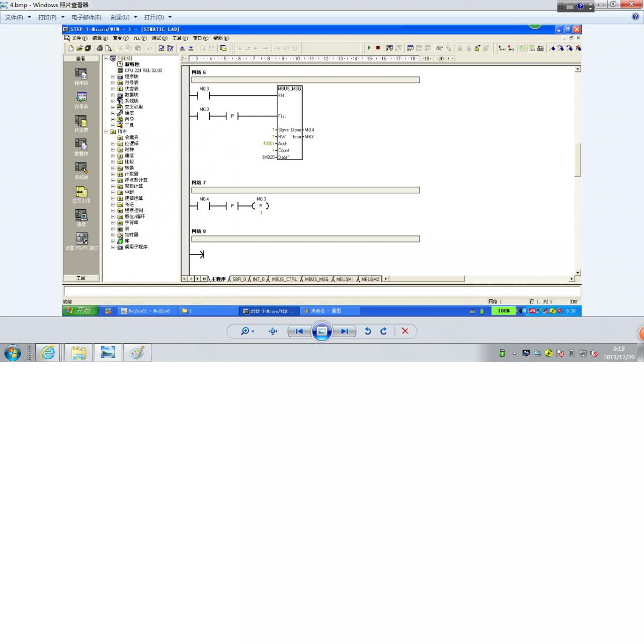This screenshot has width=644, height=644.
Task: Open the Photo Viewer 电子邮件(E) menu
Action: (x=86, y=17)
